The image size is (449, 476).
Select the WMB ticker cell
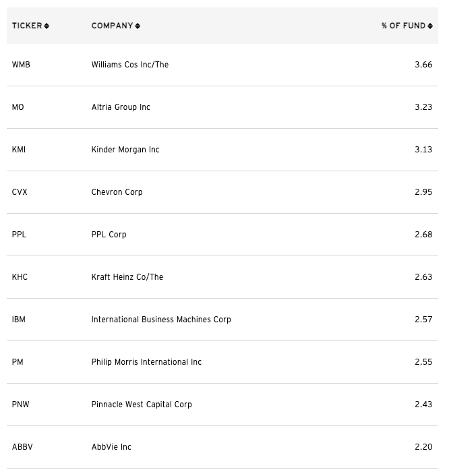tap(21, 65)
